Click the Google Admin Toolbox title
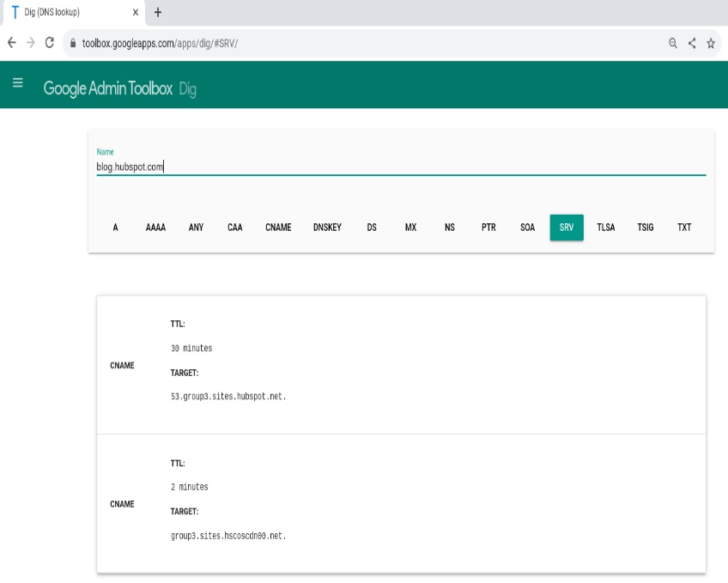This screenshot has height=583, width=728. [x=107, y=88]
